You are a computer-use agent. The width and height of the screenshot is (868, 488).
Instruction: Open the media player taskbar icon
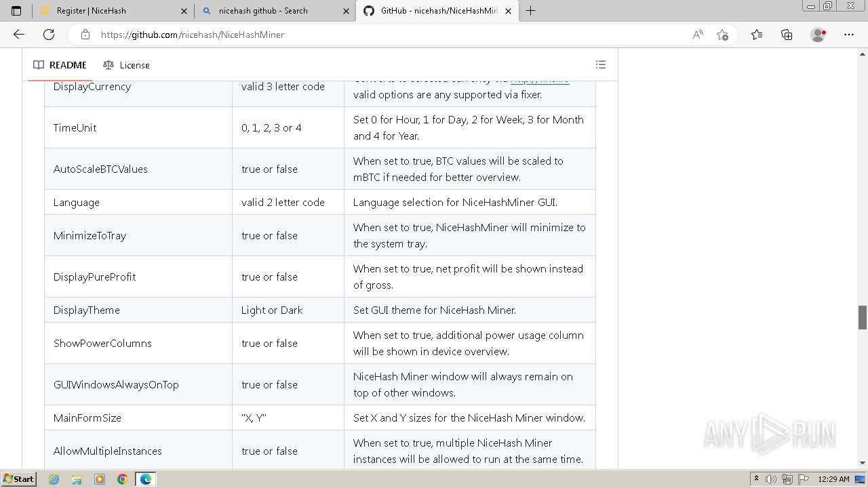(x=100, y=479)
